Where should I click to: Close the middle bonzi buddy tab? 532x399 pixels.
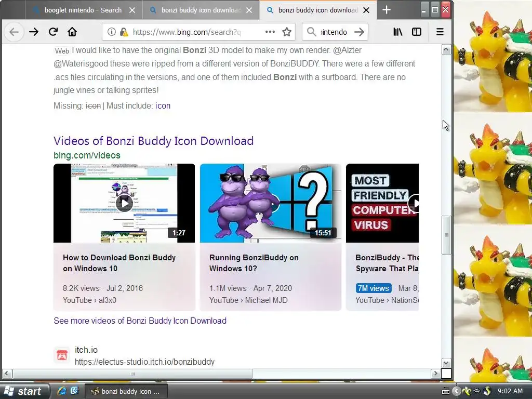pyautogui.click(x=249, y=10)
